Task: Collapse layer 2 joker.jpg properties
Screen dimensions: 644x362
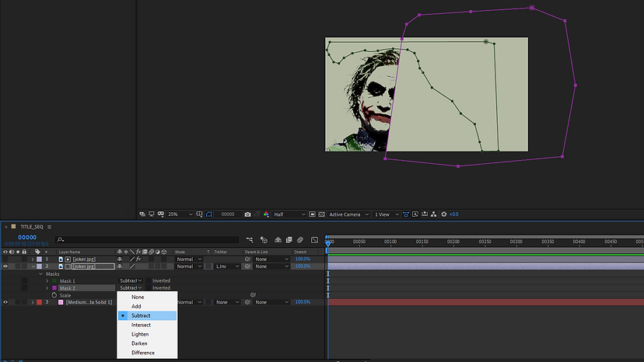Action: (33, 266)
